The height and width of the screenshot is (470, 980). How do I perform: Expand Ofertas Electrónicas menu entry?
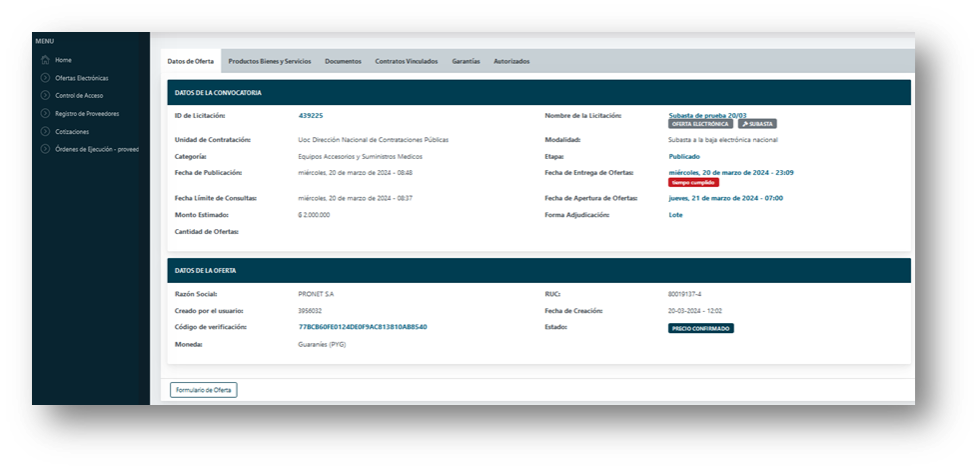click(82, 78)
